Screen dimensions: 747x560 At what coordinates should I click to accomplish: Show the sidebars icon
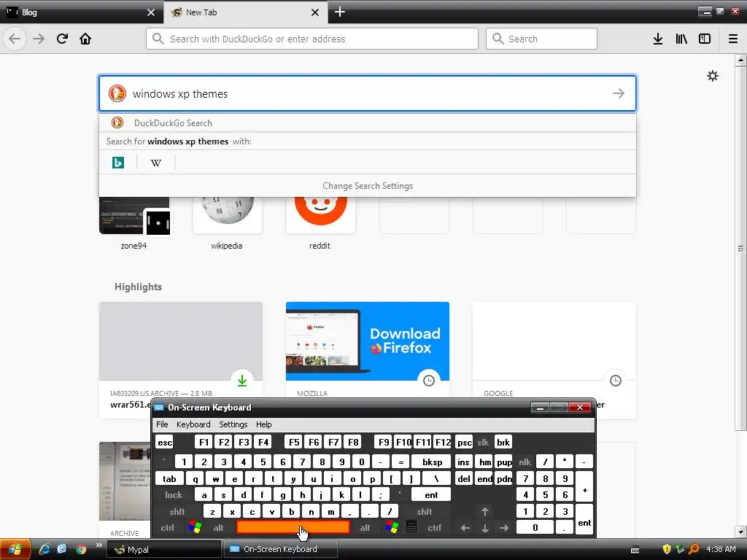click(705, 39)
